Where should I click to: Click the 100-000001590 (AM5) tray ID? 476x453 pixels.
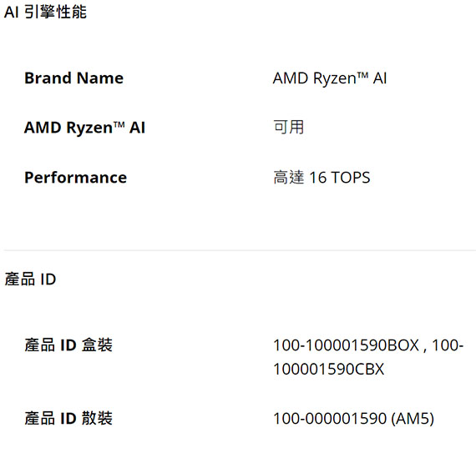(x=354, y=419)
